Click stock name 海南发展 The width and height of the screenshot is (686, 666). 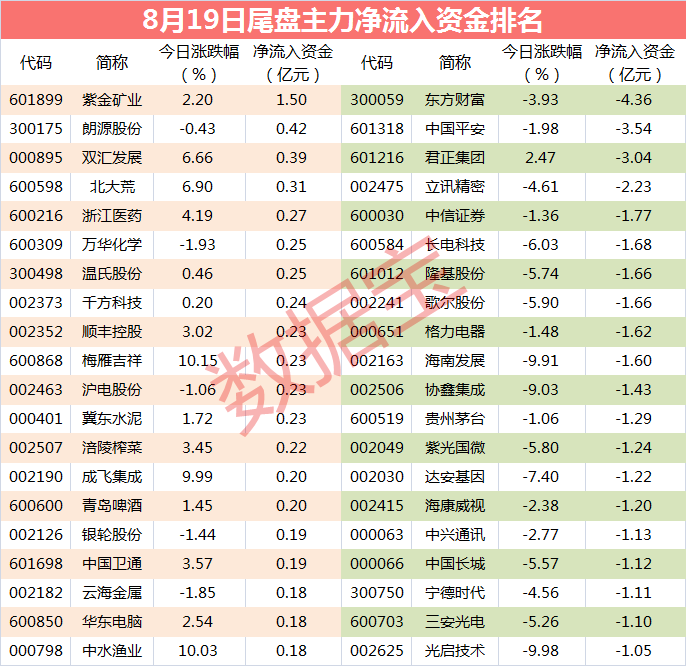(455, 361)
